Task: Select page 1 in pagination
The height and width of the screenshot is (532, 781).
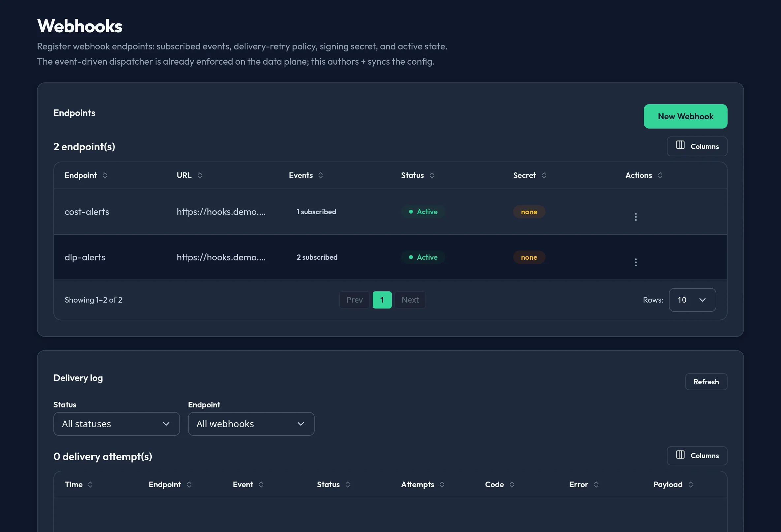Action: pos(382,300)
